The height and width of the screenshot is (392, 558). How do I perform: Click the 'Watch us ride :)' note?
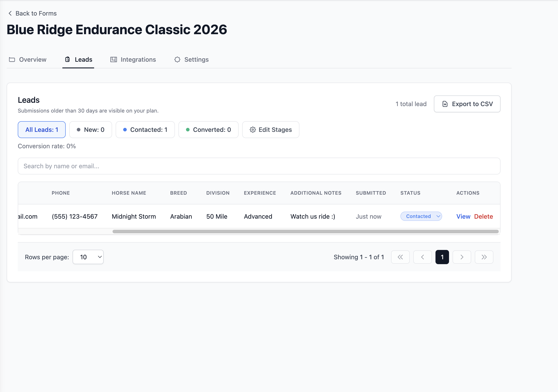313,217
